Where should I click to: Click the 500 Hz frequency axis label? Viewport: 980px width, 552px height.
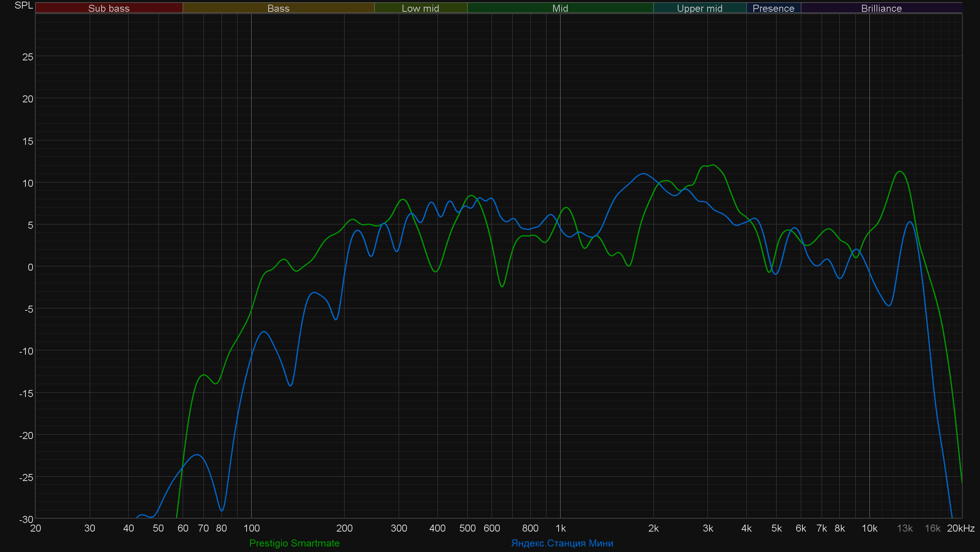click(x=467, y=528)
